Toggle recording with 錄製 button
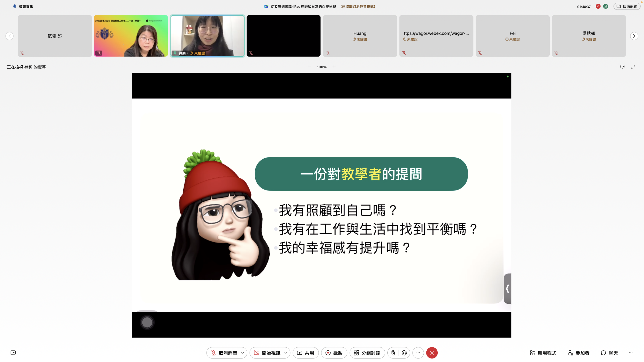644x362 pixels. coord(334,353)
